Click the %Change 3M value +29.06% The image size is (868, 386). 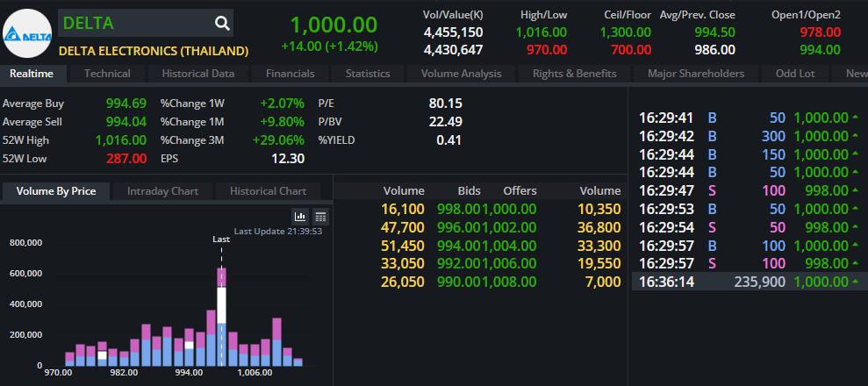tap(278, 139)
